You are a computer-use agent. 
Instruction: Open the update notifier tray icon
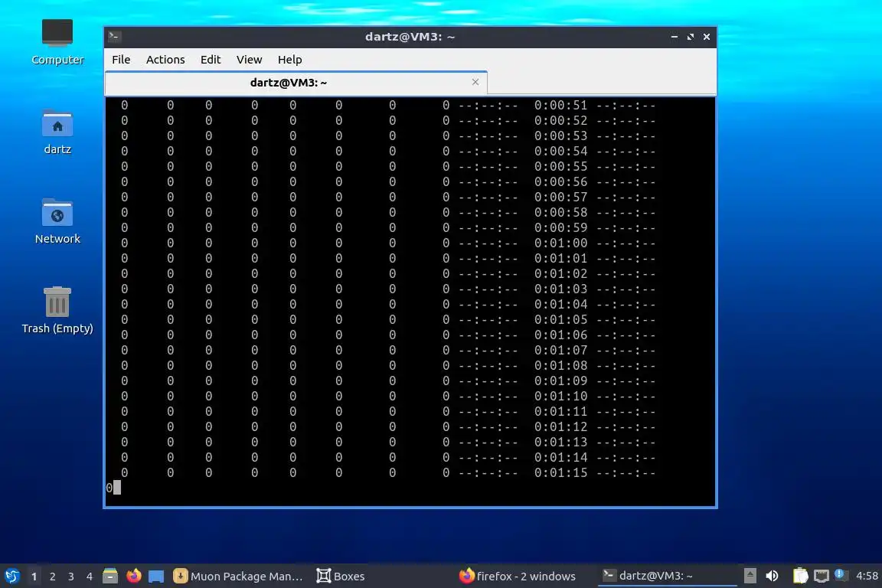tap(841, 575)
